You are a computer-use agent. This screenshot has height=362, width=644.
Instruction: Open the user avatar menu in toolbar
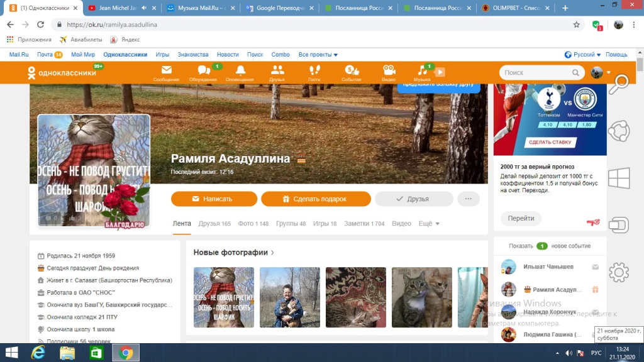[601, 73]
